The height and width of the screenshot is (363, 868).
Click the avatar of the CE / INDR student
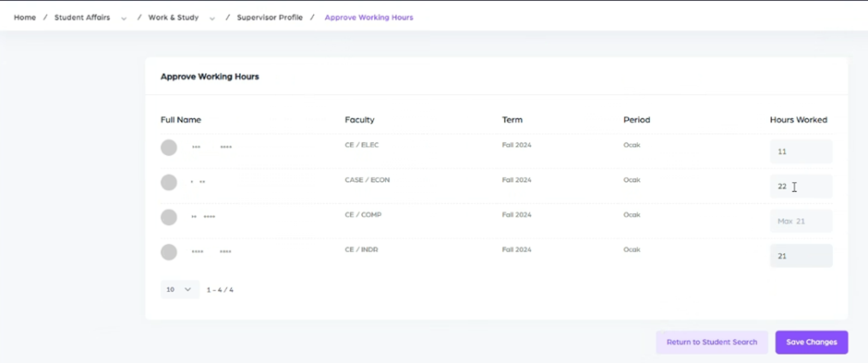point(169,252)
